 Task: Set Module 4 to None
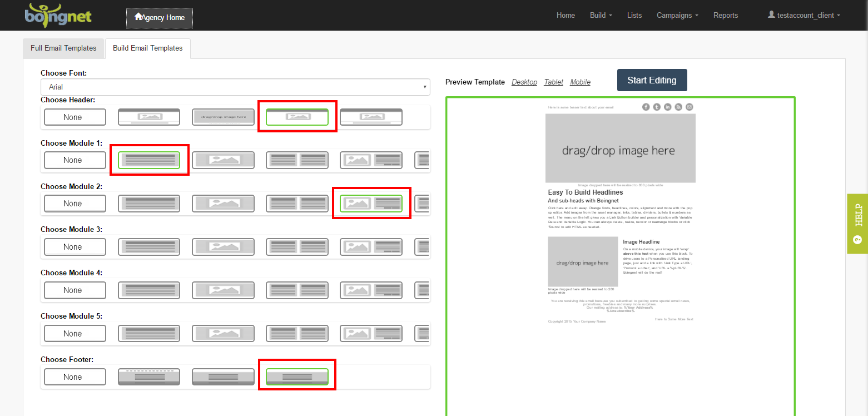click(75, 290)
